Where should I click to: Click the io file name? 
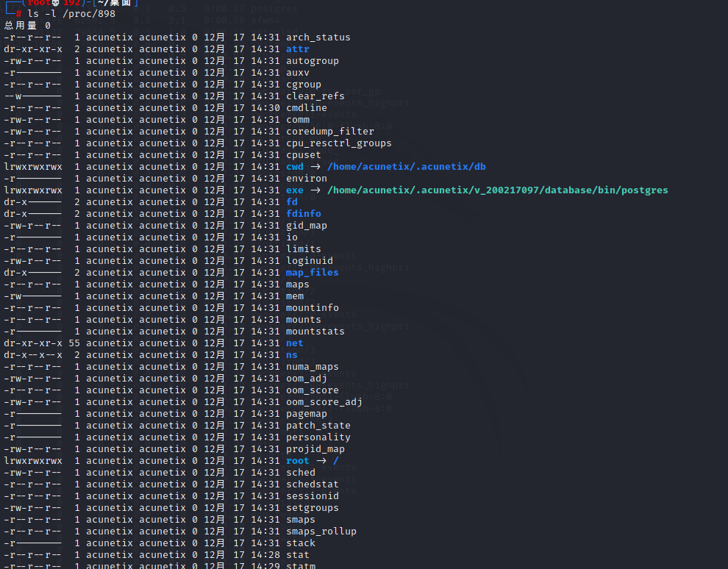[292, 237]
